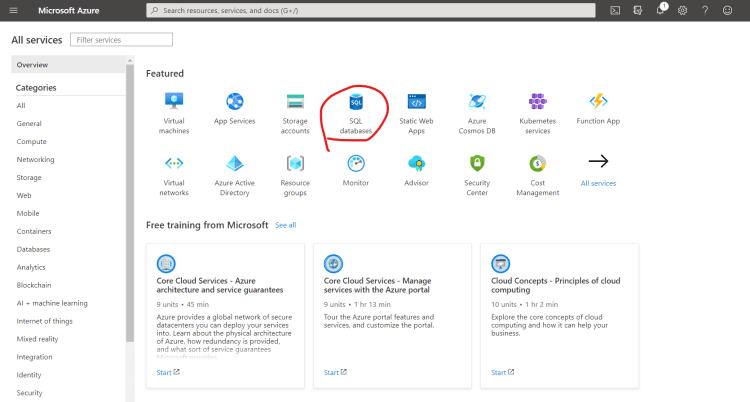Select the General category
The image size is (750, 402).
coord(29,123)
